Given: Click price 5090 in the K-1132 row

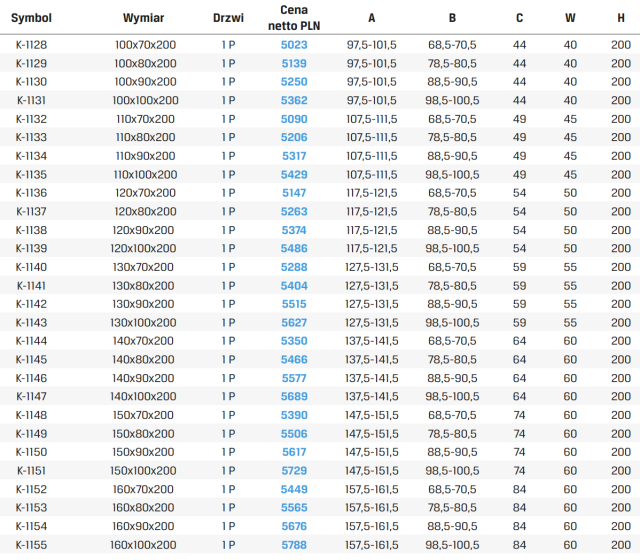Looking at the screenshot, I should (294, 119).
